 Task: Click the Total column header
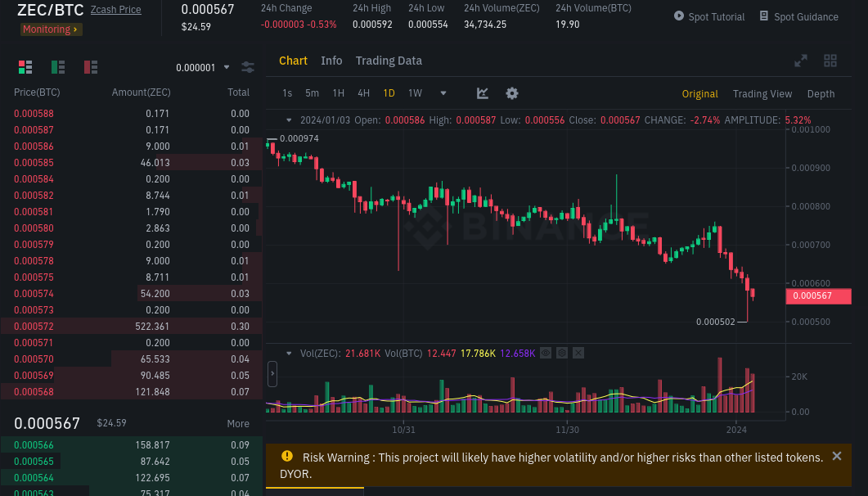[239, 92]
